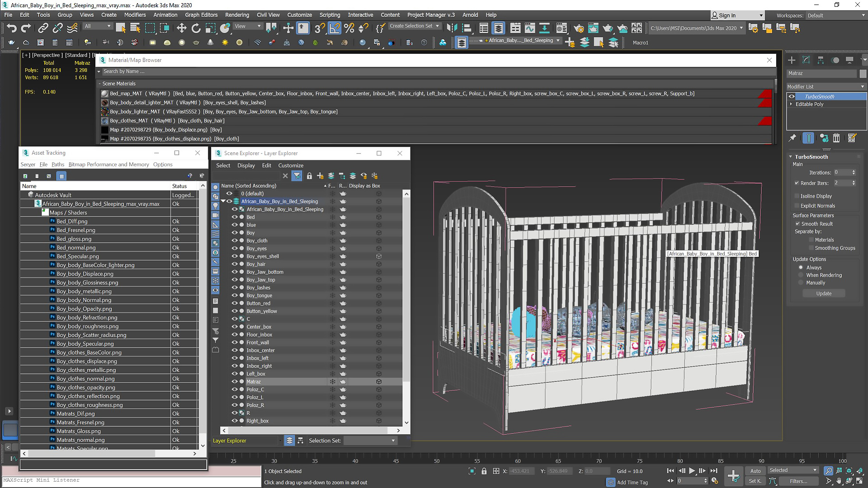This screenshot has height=488, width=868.
Task: Select the Manually update option
Action: tap(801, 283)
